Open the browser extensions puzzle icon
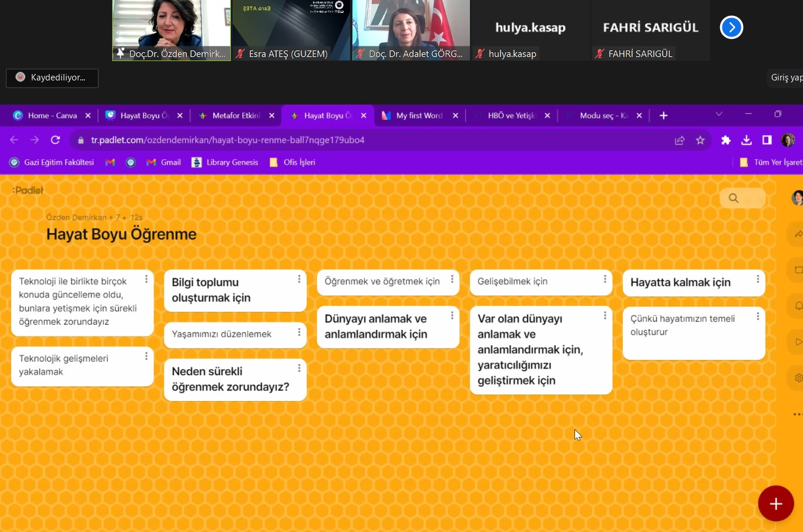Image resolution: width=803 pixels, height=532 pixels. click(726, 140)
